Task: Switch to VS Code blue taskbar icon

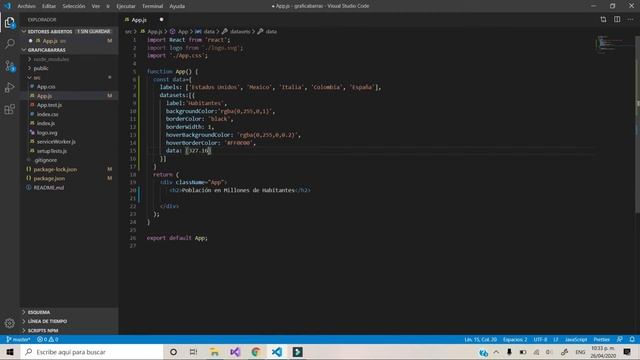Action: (277, 352)
